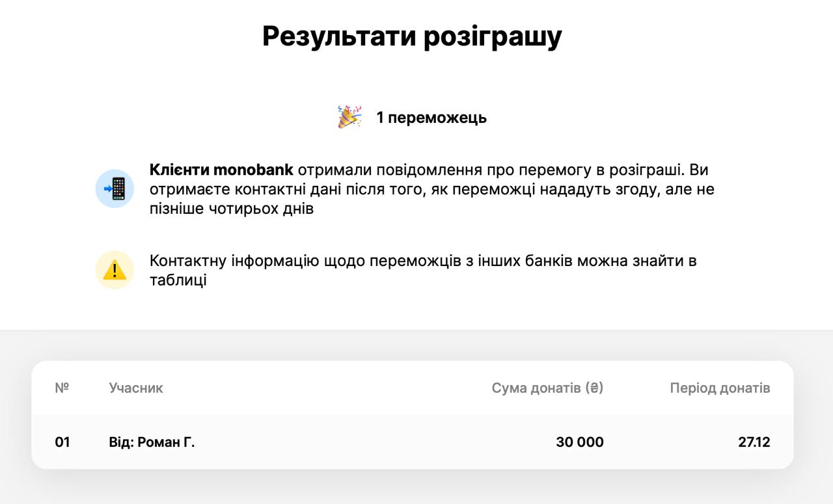Select row number "01" in the table
Screen dimensions: 833x504
click(62, 442)
